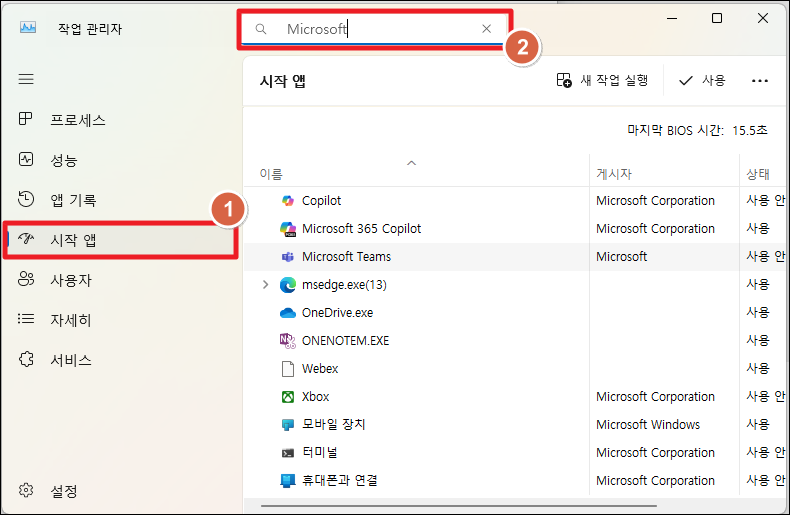Sort by the 상태 column header
Image resolution: width=790 pixels, height=515 pixels.
click(x=758, y=174)
